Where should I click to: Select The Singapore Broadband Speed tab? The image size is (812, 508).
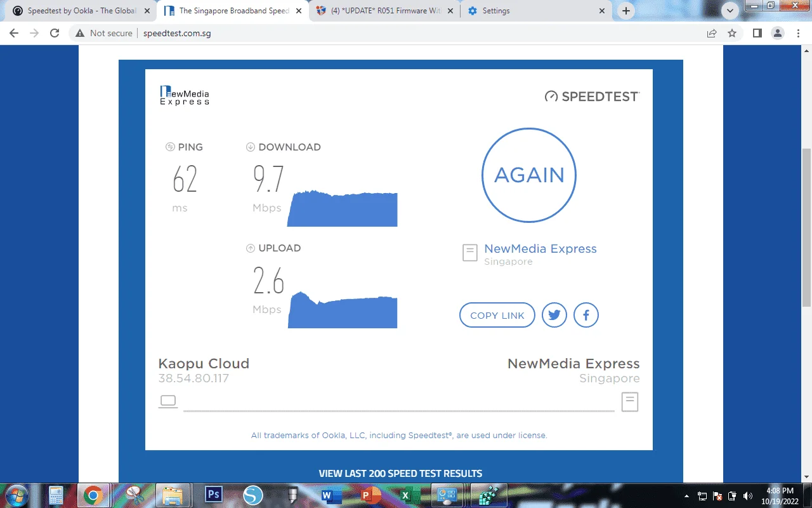pyautogui.click(x=232, y=11)
